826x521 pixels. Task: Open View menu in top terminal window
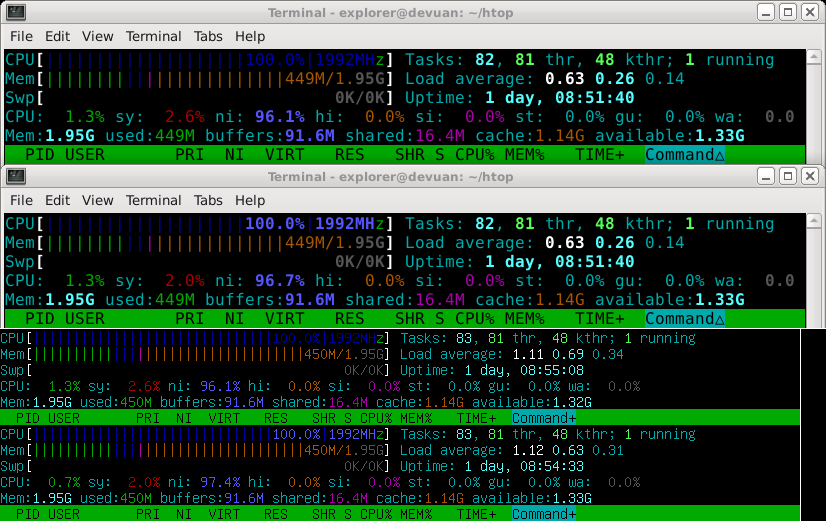pyautogui.click(x=97, y=36)
